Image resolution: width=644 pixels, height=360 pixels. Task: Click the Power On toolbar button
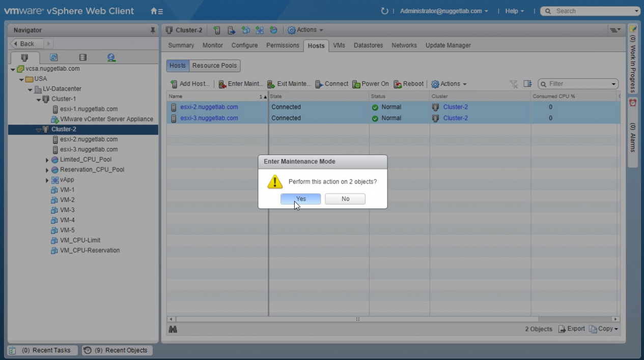pyautogui.click(x=371, y=84)
